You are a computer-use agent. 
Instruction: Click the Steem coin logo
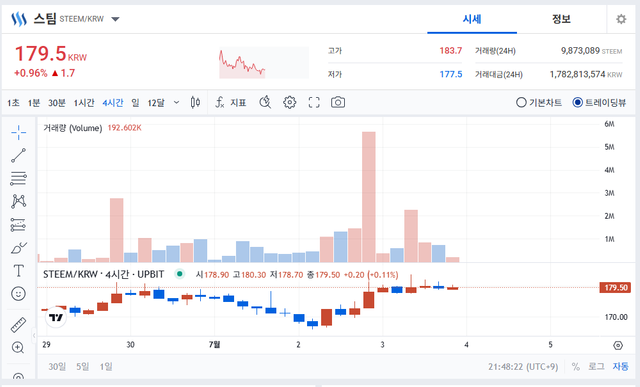19,19
